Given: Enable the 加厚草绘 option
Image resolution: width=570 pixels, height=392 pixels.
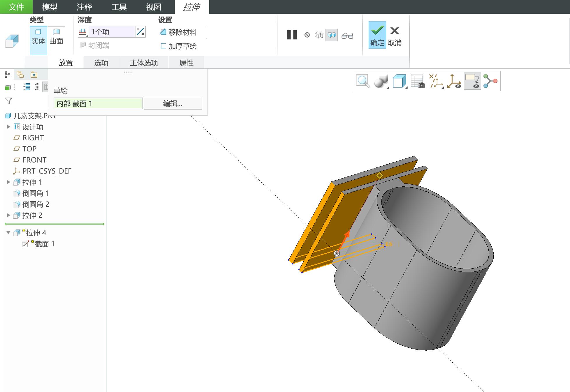Looking at the screenshot, I should 179,46.
